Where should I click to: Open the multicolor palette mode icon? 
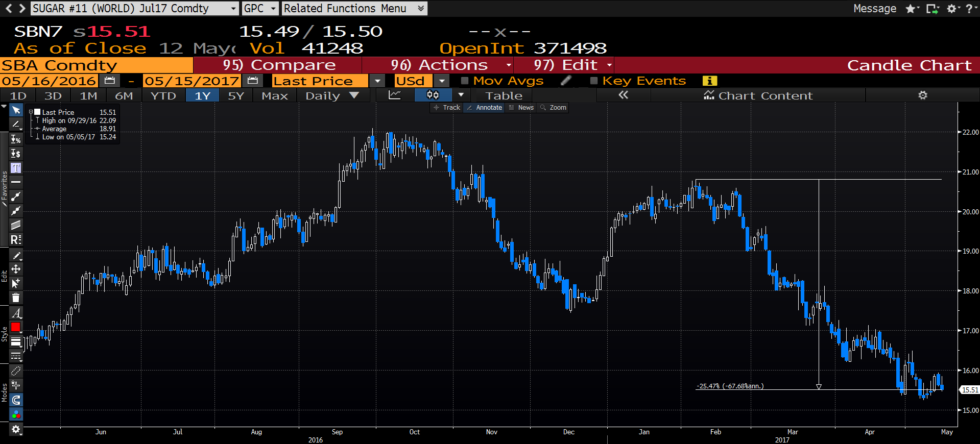16,414
